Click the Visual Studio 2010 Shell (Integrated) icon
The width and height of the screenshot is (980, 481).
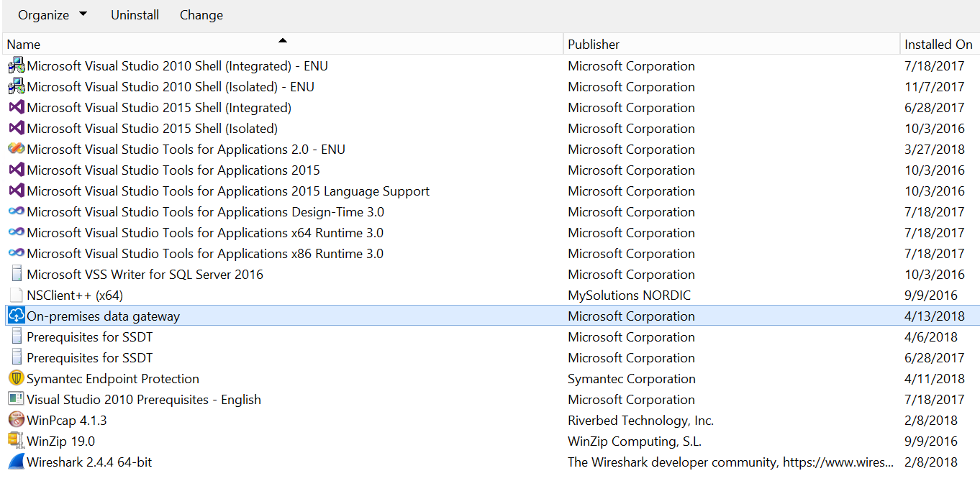16,66
